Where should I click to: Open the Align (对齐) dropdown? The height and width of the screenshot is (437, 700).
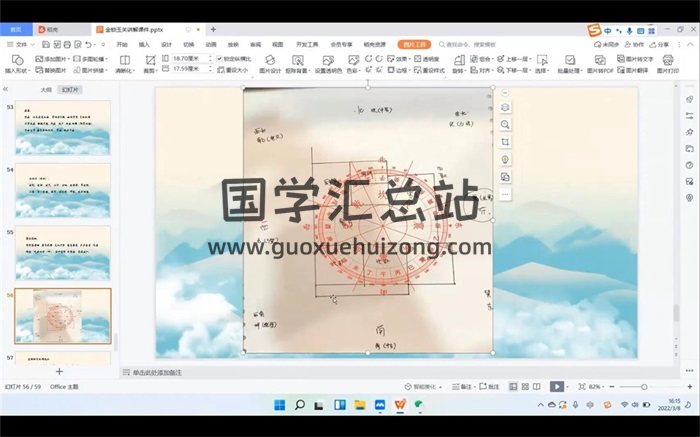tap(481, 70)
